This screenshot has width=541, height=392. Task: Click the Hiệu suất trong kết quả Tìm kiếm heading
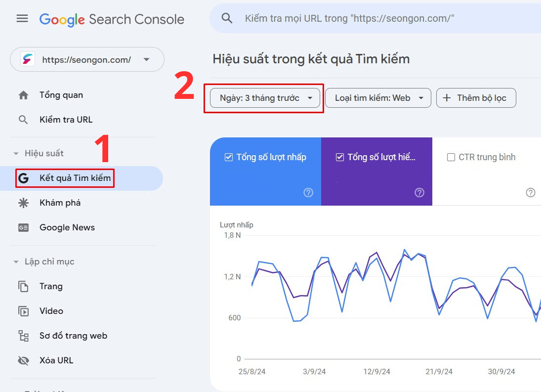311,59
